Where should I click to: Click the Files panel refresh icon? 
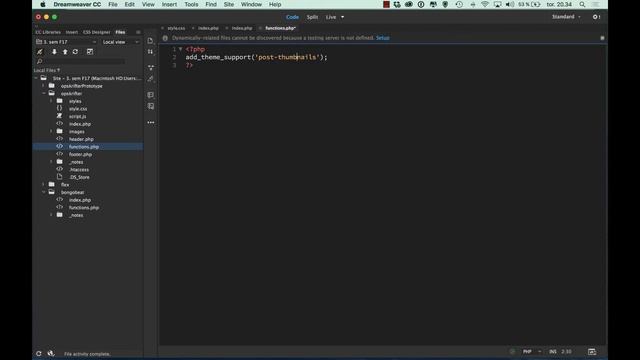(x=76, y=52)
